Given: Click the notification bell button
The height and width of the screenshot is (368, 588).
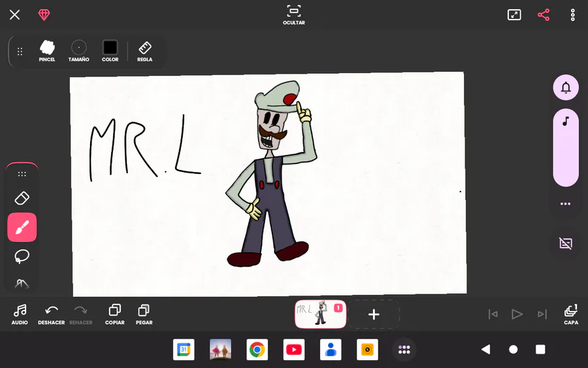Looking at the screenshot, I should (566, 88).
